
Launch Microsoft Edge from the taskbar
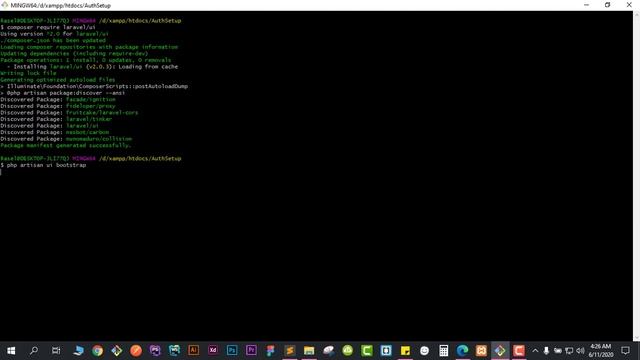click(x=462, y=351)
